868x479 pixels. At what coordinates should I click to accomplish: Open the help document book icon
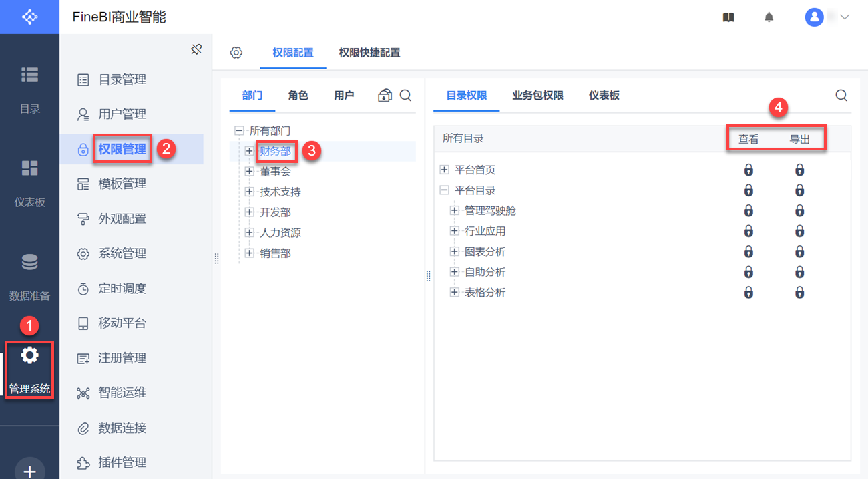pyautogui.click(x=728, y=17)
